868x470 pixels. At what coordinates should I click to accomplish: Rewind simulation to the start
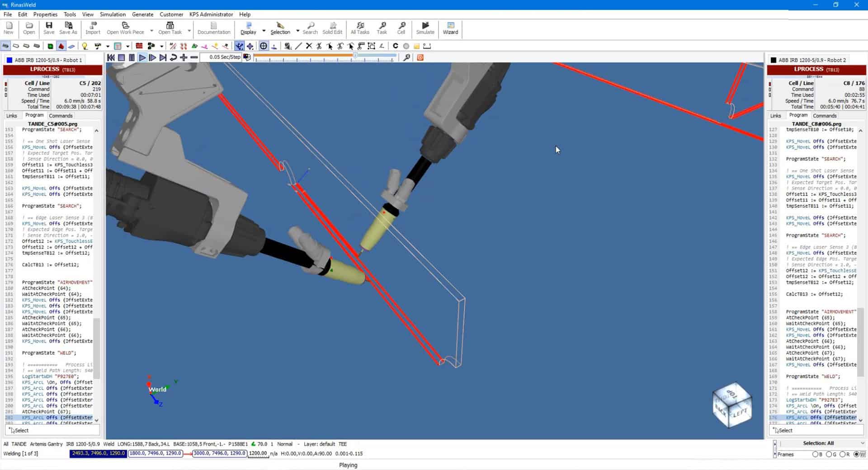(x=111, y=57)
